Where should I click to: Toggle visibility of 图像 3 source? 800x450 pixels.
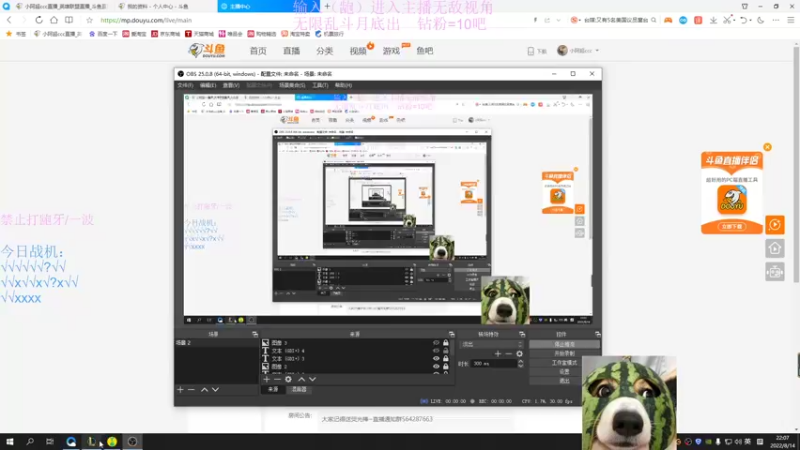click(436, 343)
